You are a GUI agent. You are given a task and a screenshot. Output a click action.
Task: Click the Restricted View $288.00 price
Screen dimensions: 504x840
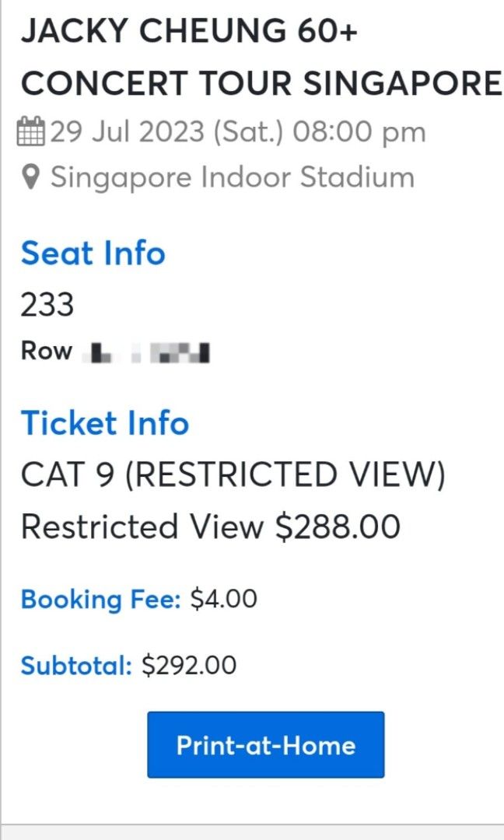click(210, 525)
